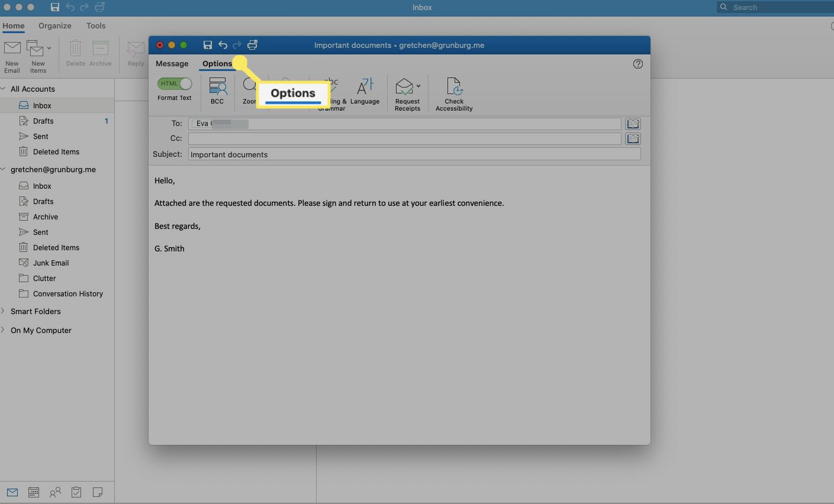
Task: Select the Options tab in compose window
Action: click(x=217, y=63)
